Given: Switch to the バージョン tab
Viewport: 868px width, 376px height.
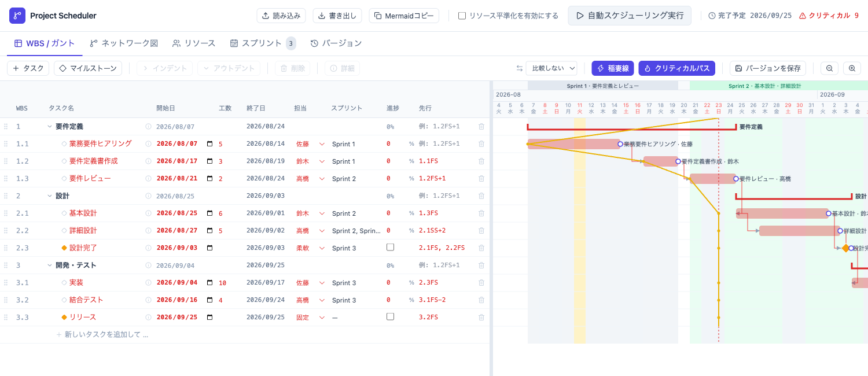Looking at the screenshot, I should (336, 43).
